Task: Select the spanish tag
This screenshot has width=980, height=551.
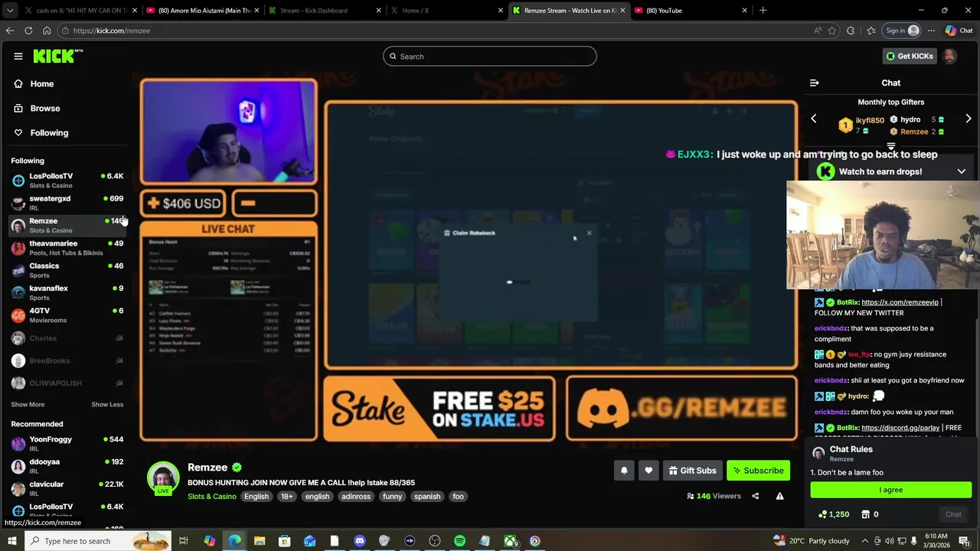Action: click(427, 497)
